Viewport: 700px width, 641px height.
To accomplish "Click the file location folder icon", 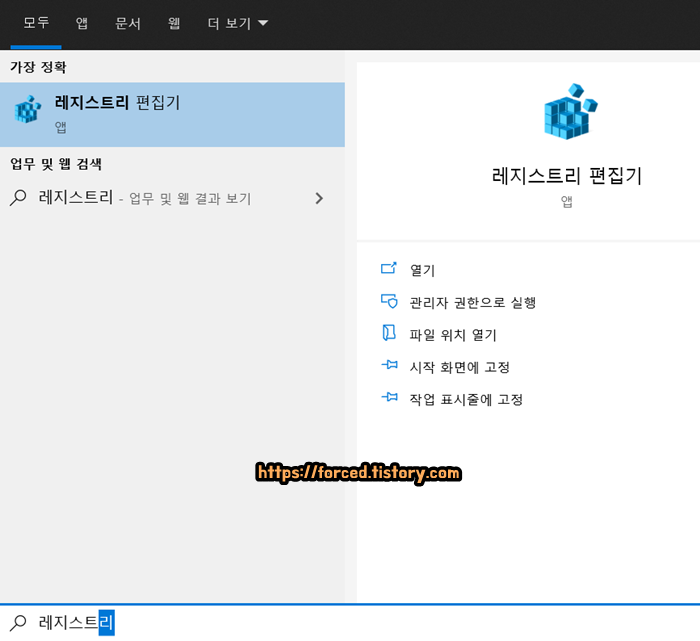I will tap(389, 333).
